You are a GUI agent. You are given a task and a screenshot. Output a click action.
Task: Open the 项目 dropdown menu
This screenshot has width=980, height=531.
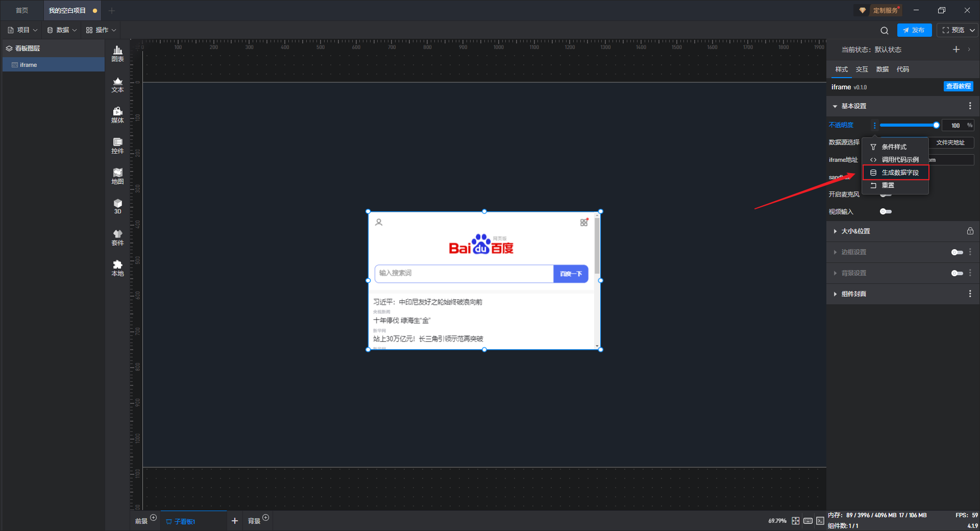22,30
